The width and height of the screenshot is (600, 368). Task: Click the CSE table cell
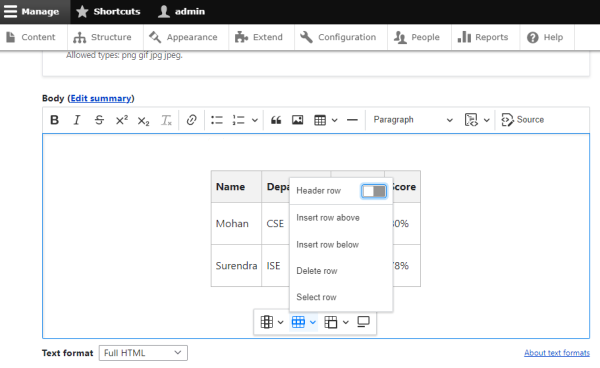click(276, 223)
